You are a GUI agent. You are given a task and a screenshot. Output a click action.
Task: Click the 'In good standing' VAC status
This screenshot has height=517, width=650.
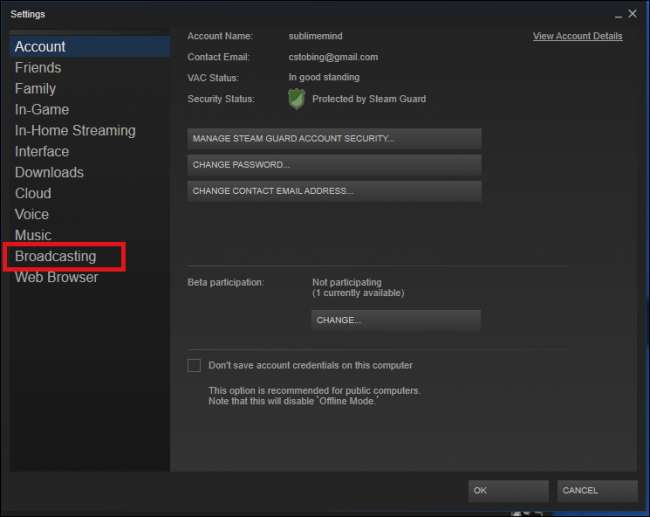tap(324, 77)
